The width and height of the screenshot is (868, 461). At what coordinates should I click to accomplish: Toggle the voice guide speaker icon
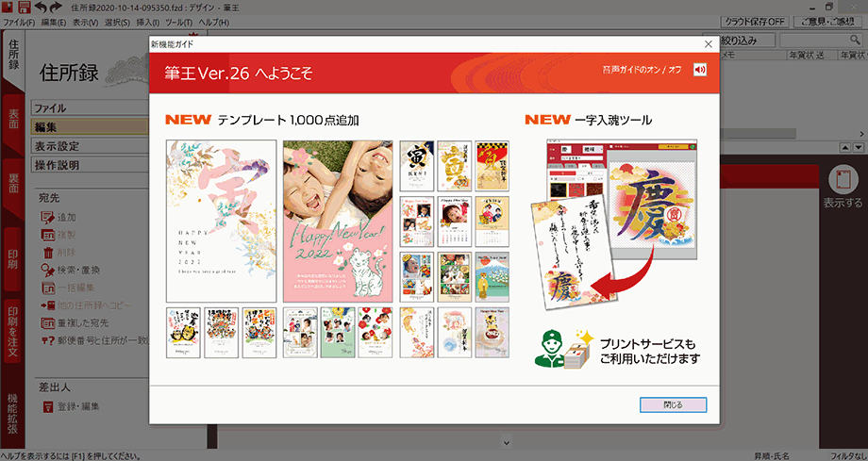click(700, 70)
